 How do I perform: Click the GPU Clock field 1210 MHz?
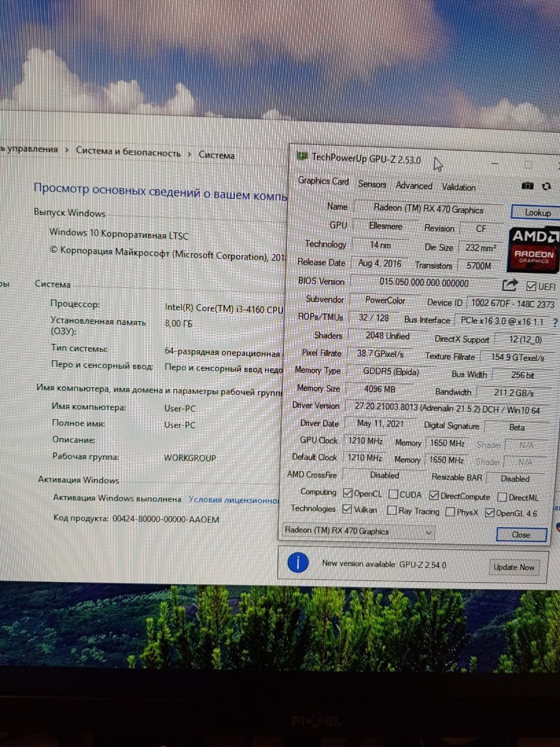point(365,441)
